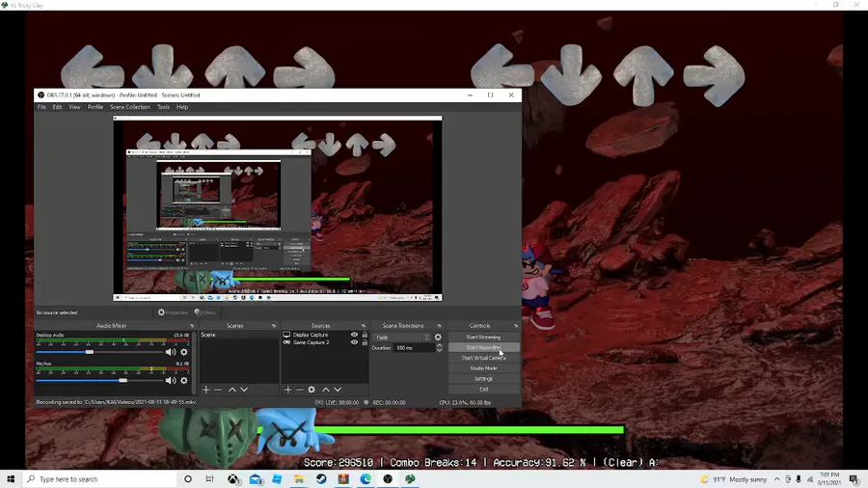Enable Studio Mode
868x488 pixels.
(483, 368)
